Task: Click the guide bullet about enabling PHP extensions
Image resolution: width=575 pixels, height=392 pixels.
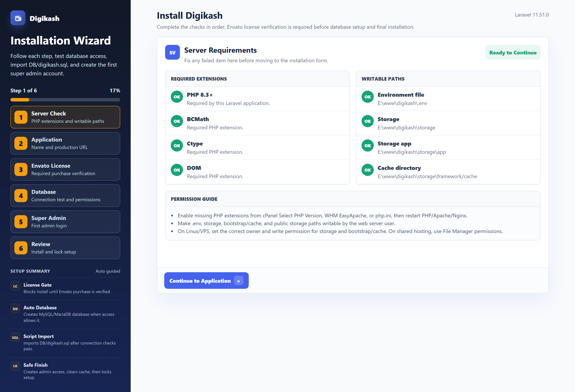Action: [x=322, y=216]
